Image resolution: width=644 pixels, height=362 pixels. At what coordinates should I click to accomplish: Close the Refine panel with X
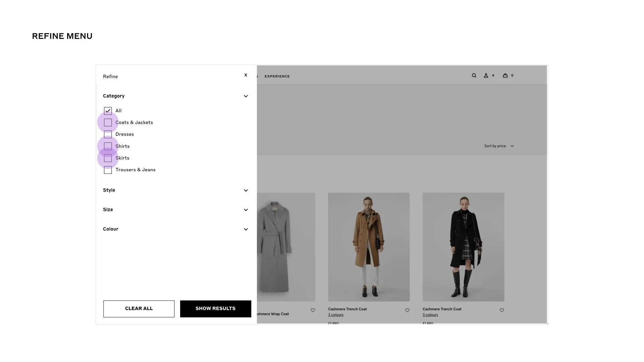(x=246, y=75)
